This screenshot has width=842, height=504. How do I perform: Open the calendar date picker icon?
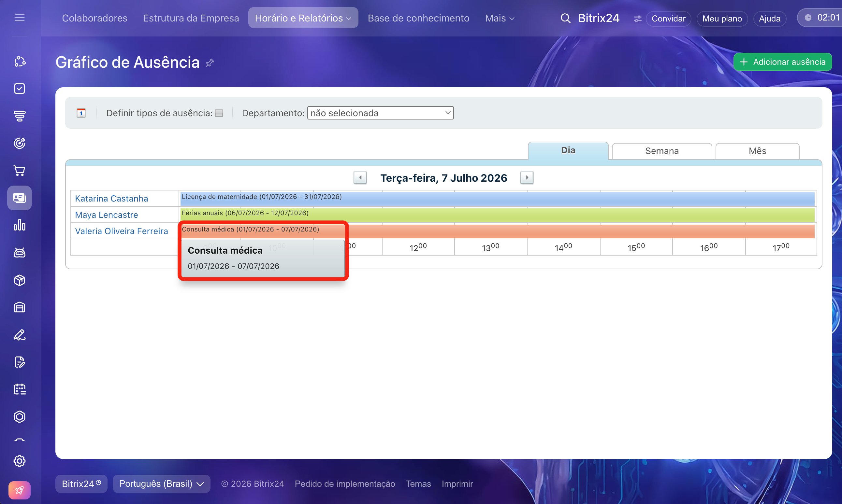[81, 113]
